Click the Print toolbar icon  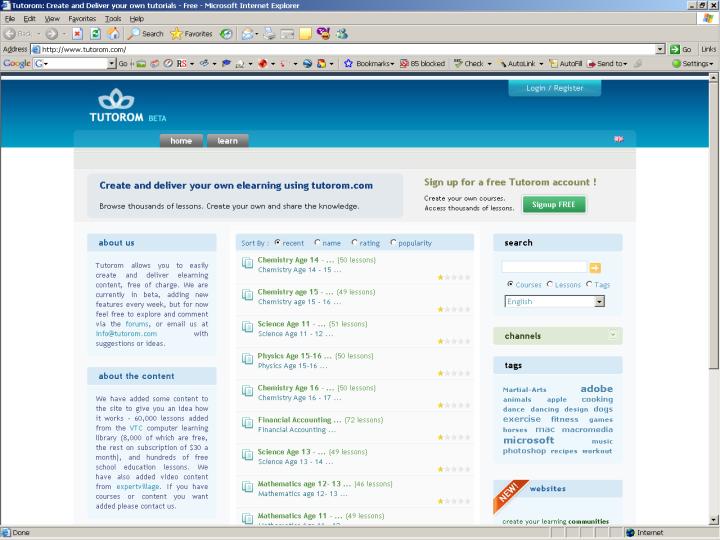point(270,34)
